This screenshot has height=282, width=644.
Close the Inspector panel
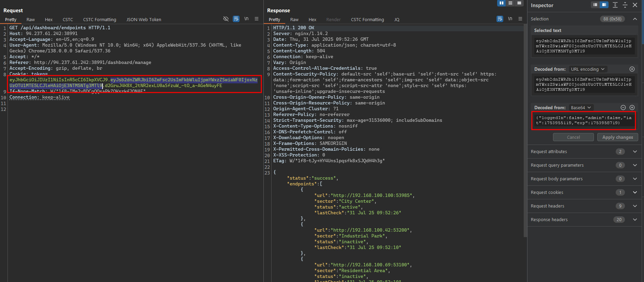[x=635, y=5]
